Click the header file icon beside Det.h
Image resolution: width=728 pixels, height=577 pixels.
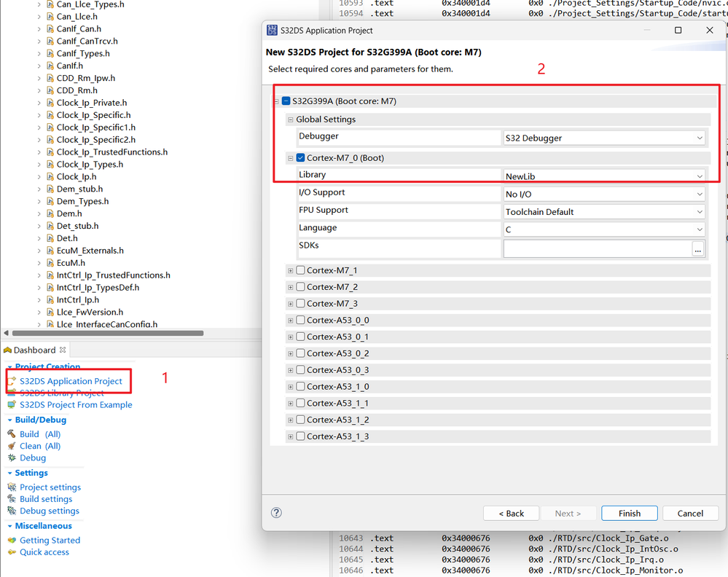coord(50,238)
